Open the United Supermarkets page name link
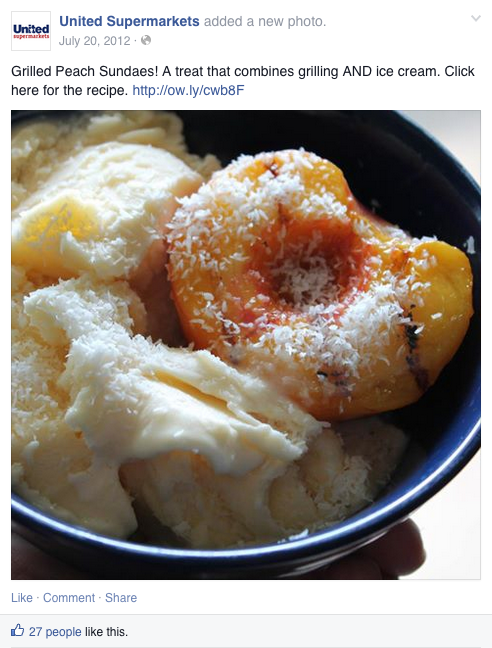The height and width of the screenshot is (648, 492). [129, 21]
